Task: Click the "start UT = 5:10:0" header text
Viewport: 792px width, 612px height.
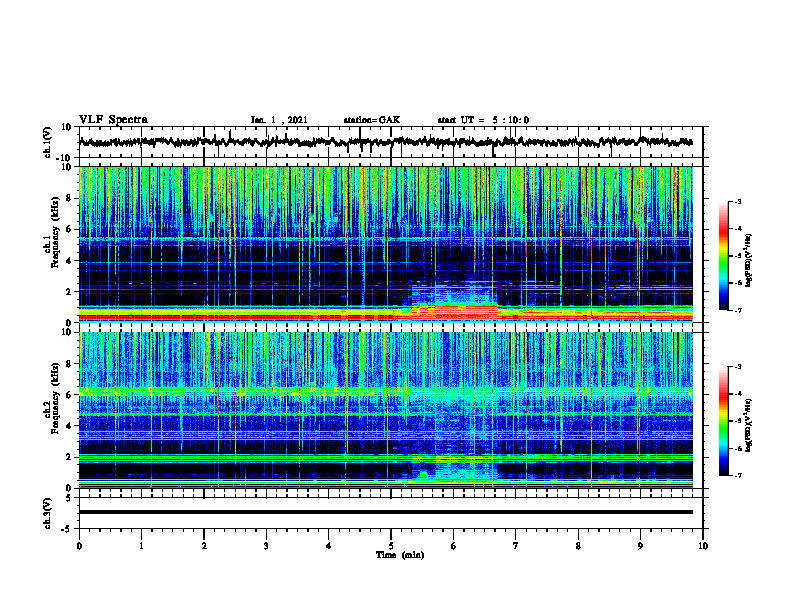Action: click(483, 120)
